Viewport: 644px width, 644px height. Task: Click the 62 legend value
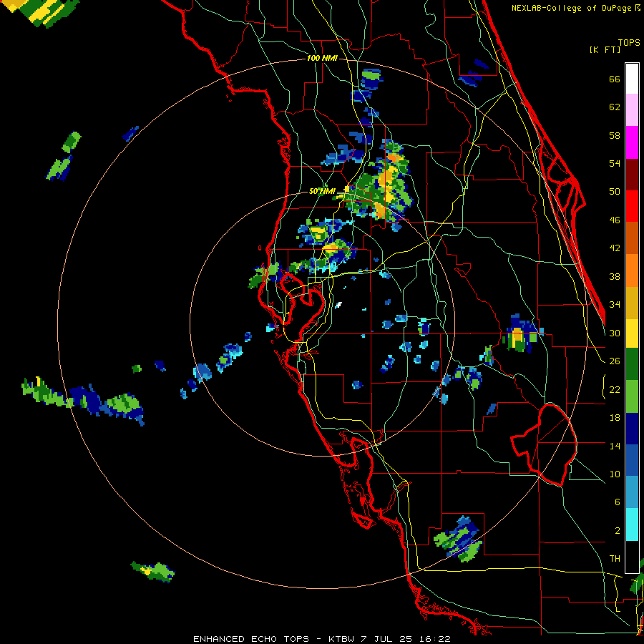[x=615, y=107]
